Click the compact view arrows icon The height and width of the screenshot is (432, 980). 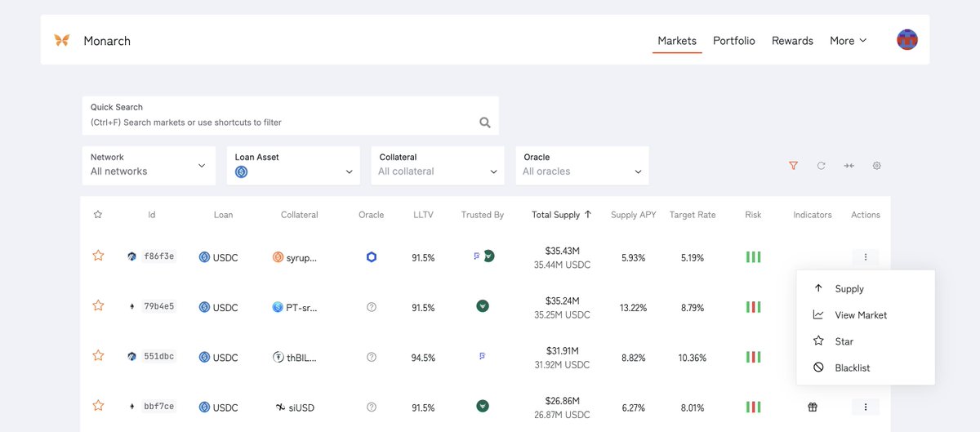[849, 166]
